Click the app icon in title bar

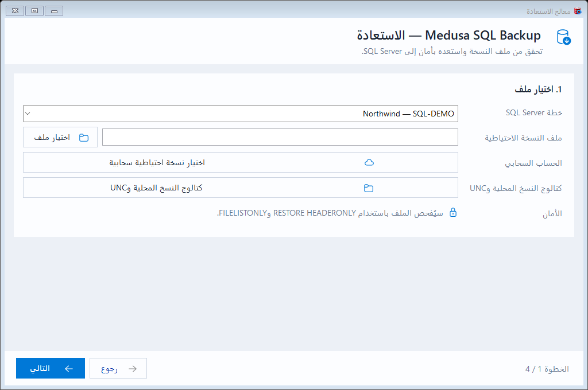click(x=578, y=11)
